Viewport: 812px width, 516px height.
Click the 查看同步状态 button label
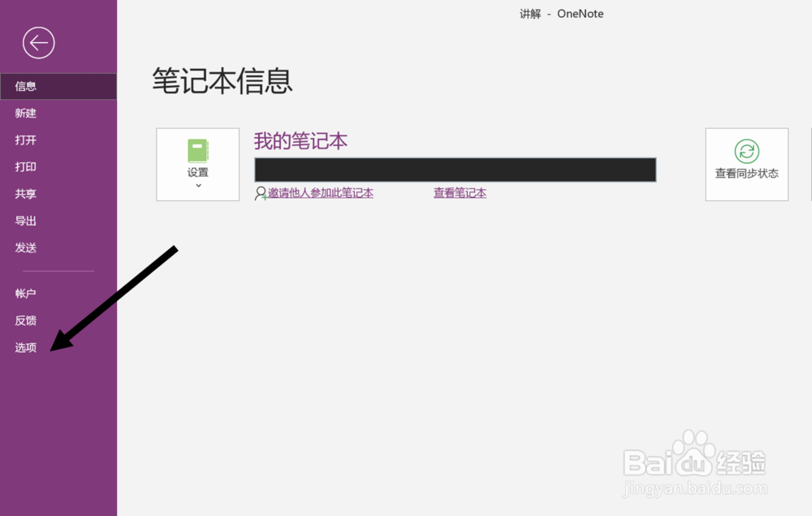tap(747, 174)
